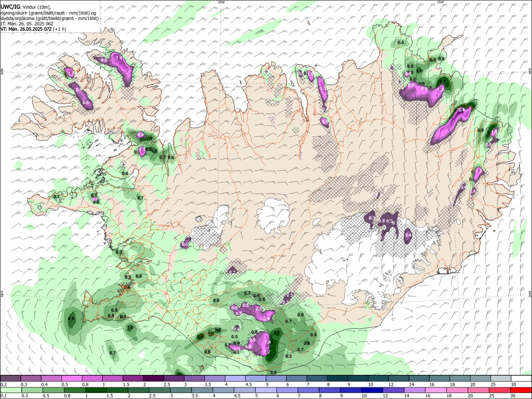532x399 pixels.
Task: Click the darkest green rain swatch labeled 1
Action: point(96,390)
